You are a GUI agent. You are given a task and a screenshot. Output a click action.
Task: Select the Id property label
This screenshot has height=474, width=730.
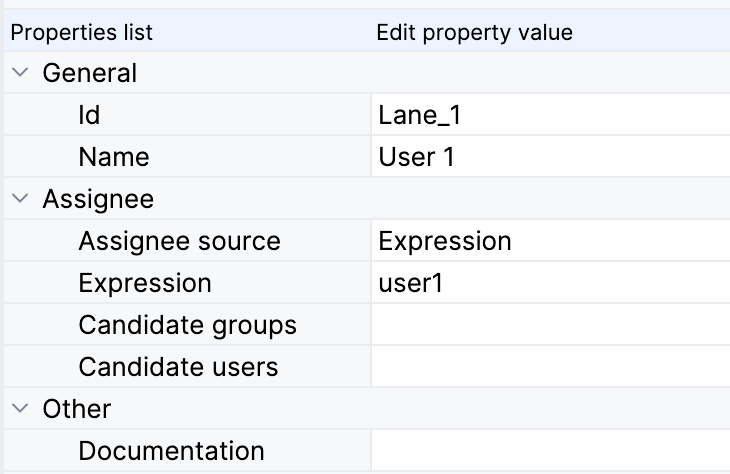[89, 115]
